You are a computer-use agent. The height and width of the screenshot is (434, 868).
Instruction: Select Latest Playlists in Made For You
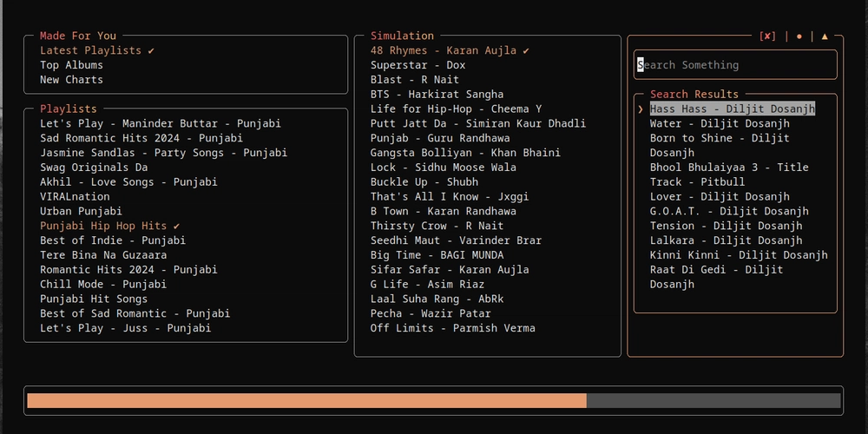click(97, 50)
